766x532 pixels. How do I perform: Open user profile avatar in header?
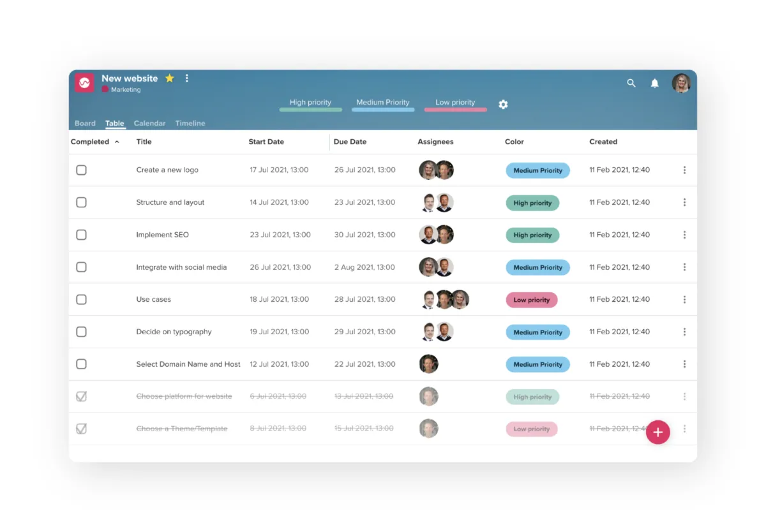coord(681,83)
